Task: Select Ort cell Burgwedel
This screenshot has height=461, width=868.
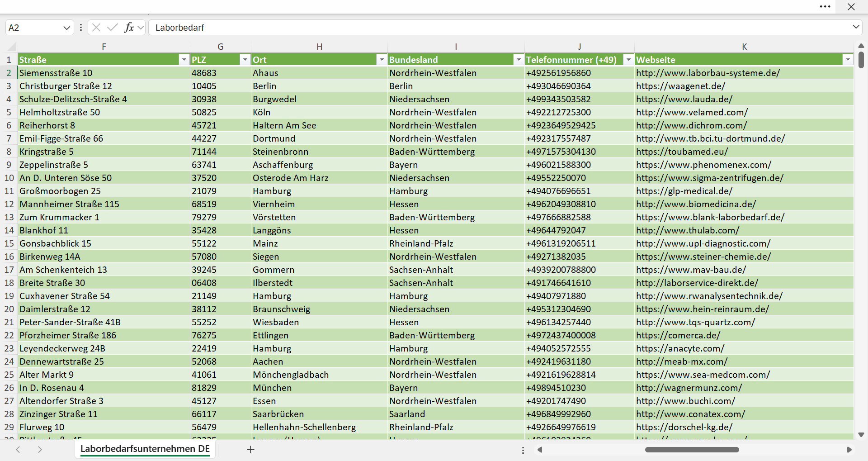Action: [319, 99]
